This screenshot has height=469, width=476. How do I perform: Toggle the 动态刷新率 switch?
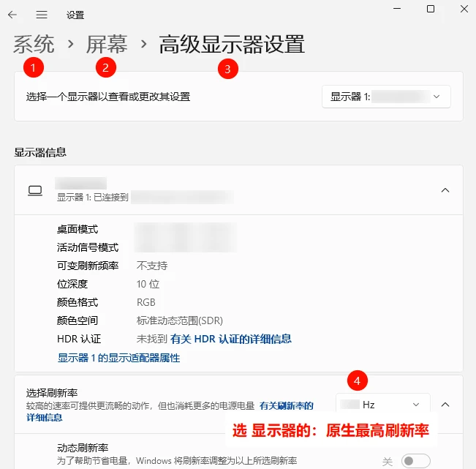point(415,461)
